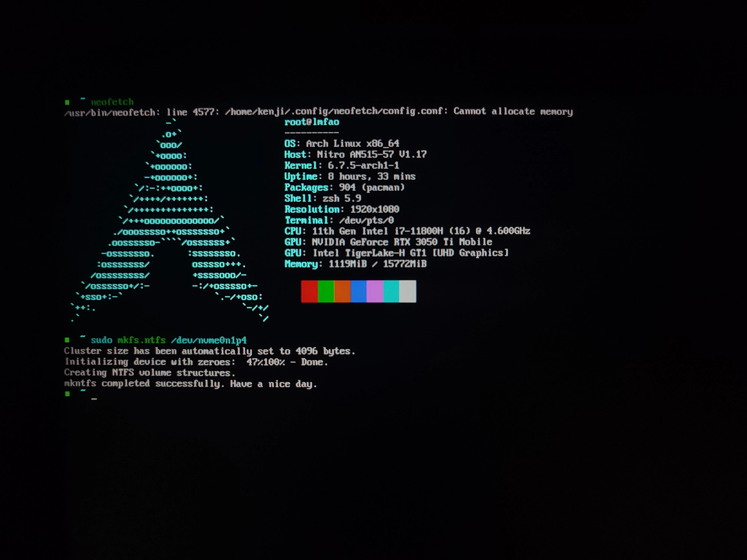The image size is (747, 560).
Task: Click the 'Creating NTFS volume structures.' line
Action: pos(150,373)
